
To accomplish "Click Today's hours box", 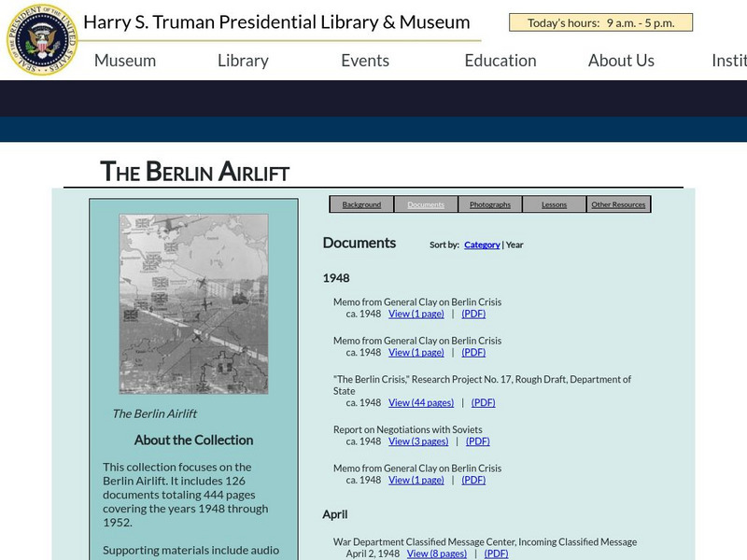I will (600, 22).
